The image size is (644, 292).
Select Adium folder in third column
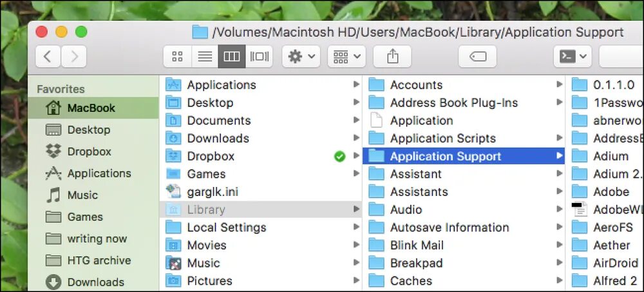(605, 156)
